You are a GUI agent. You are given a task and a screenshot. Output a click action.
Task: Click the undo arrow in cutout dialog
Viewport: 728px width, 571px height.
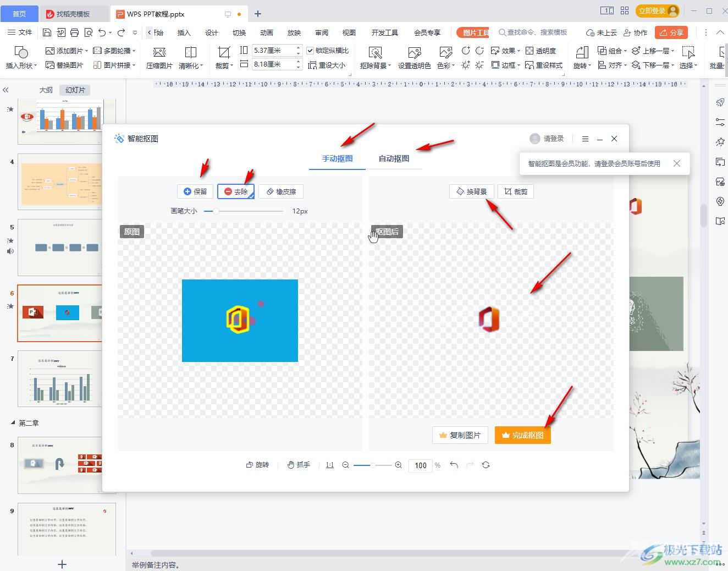pos(454,465)
